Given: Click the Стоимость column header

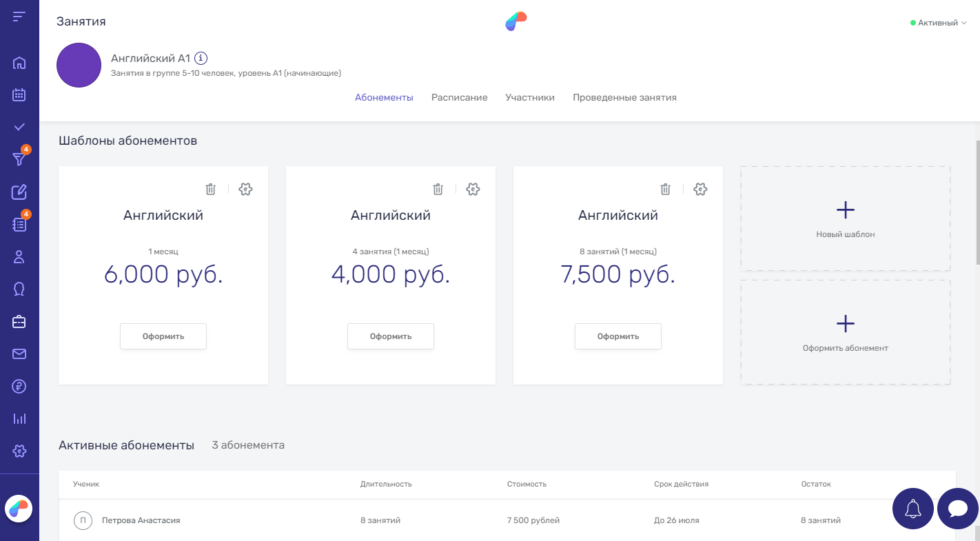Looking at the screenshot, I should point(527,484).
